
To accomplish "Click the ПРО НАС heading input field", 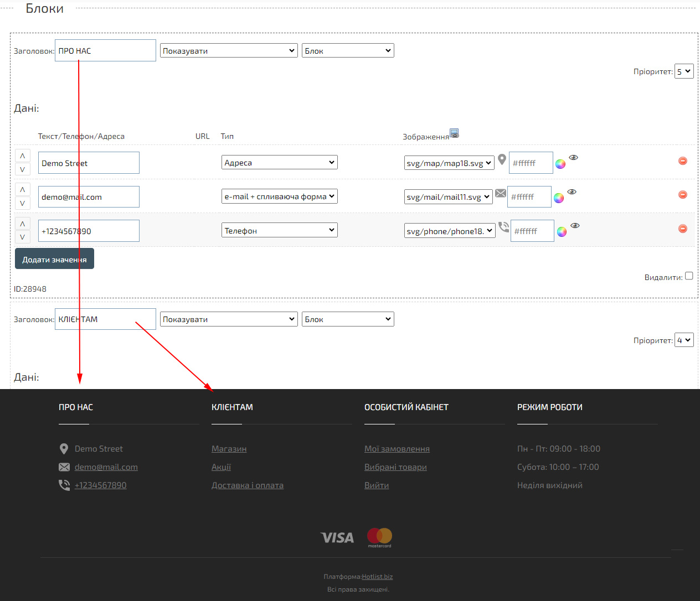I will point(105,51).
